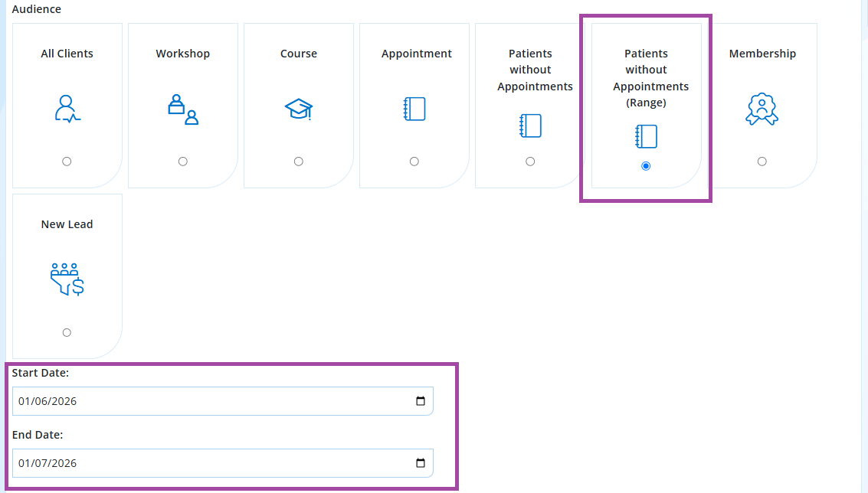Viewport: 868px width, 493px height.
Task: Click the Patients without Appointments (Range) notebook icon
Action: click(646, 136)
